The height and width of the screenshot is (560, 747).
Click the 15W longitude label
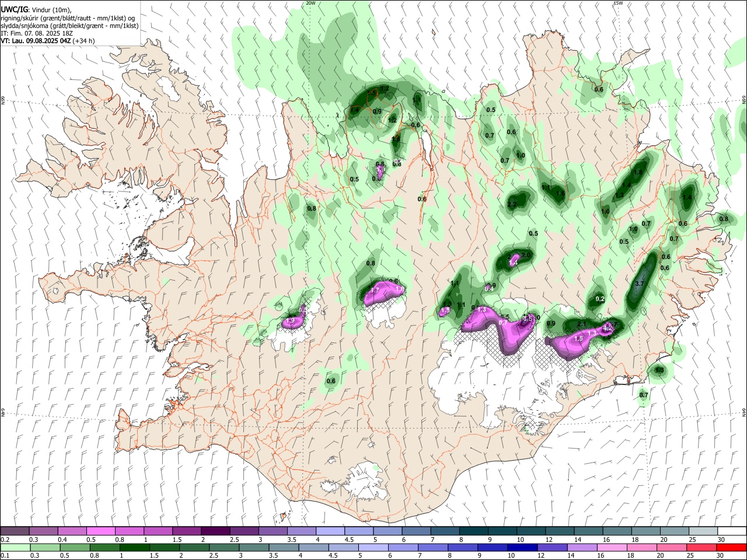(x=619, y=3)
